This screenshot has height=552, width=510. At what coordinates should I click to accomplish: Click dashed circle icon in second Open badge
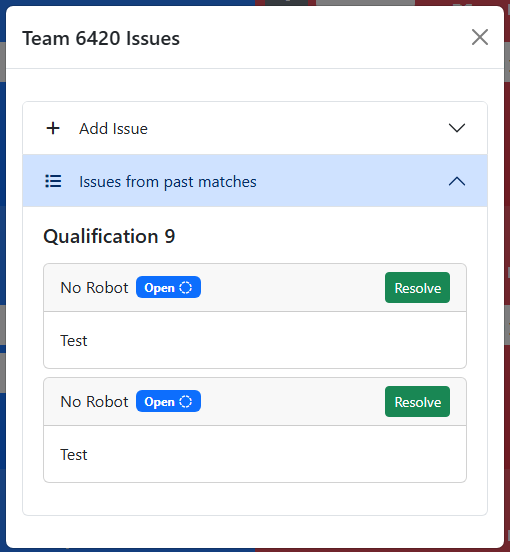coord(185,402)
